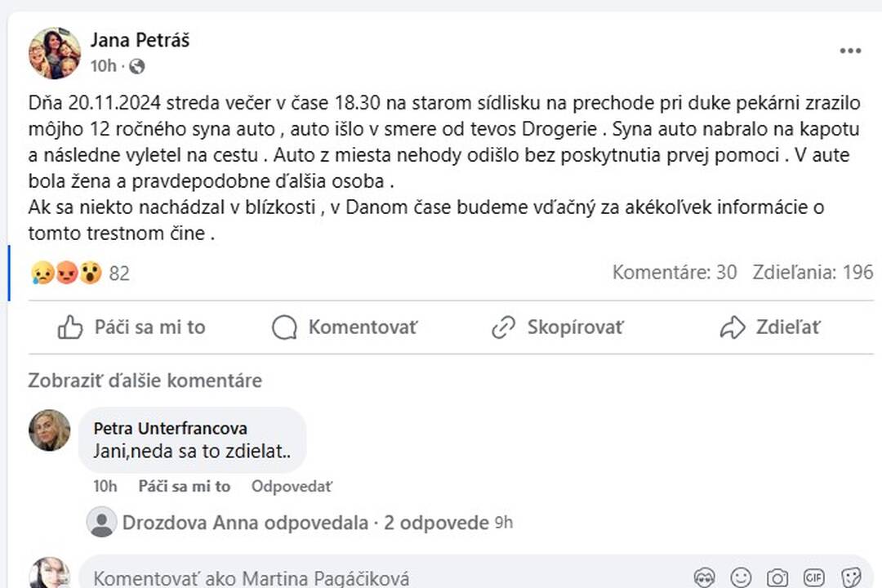The width and height of the screenshot is (882, 588).
Task: Click the Skopírovať link icon
Action: pos(503,327)
